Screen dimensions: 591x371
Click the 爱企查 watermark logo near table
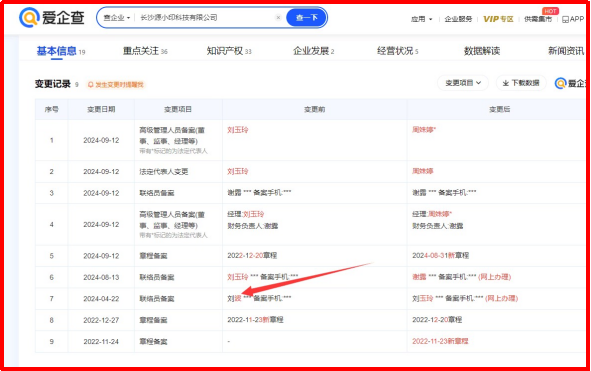tap(561, 83)
